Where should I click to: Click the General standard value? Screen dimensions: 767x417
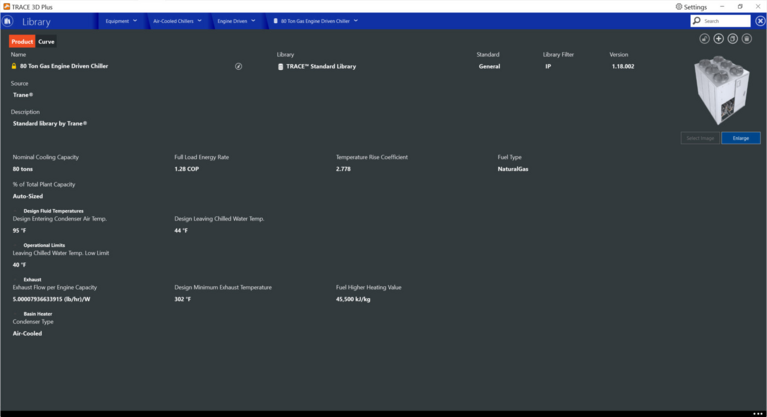coord(489,67)
